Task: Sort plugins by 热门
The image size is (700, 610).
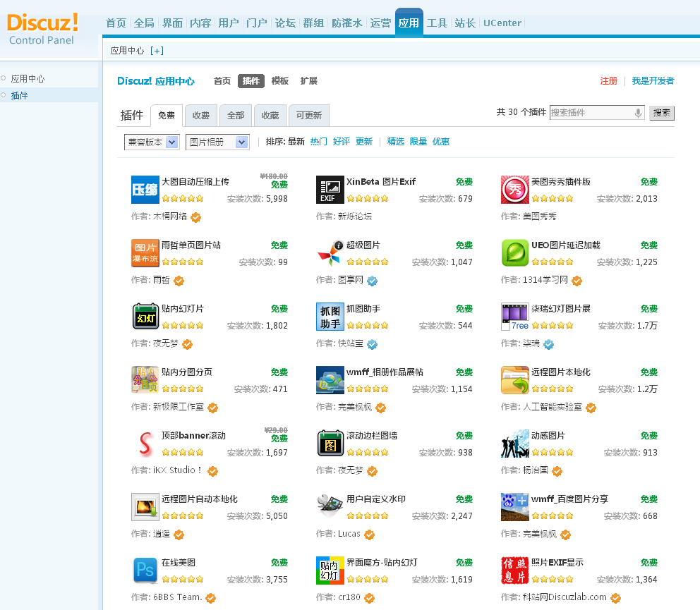Action: click(319, 142)
